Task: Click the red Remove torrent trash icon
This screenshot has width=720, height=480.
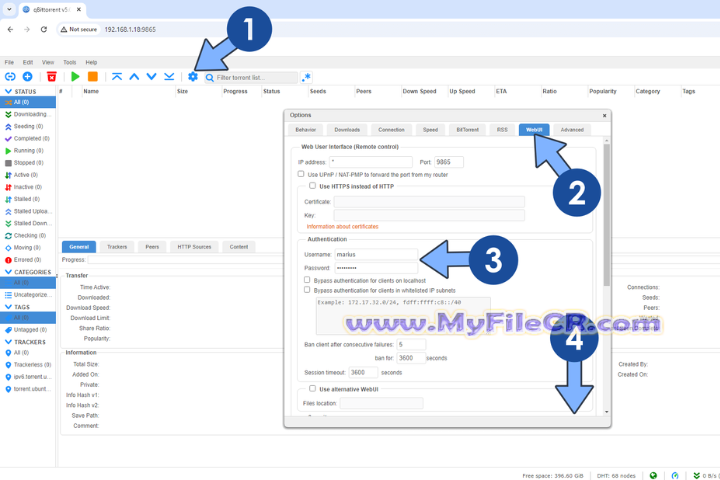Action: click(52, 77)
